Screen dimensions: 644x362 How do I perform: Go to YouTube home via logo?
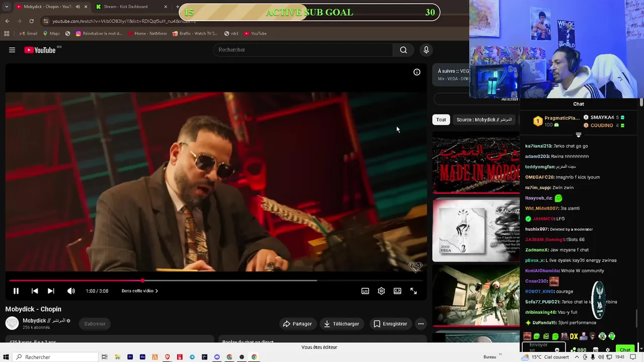[40, 50]
